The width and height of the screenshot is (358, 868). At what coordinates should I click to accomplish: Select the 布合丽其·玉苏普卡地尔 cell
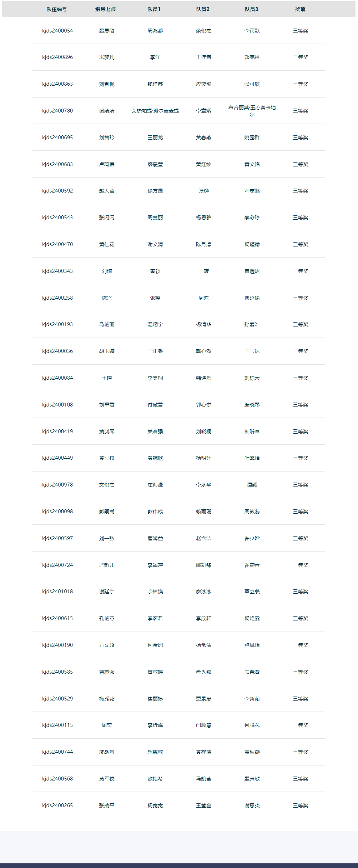click(x=252, y=111)
